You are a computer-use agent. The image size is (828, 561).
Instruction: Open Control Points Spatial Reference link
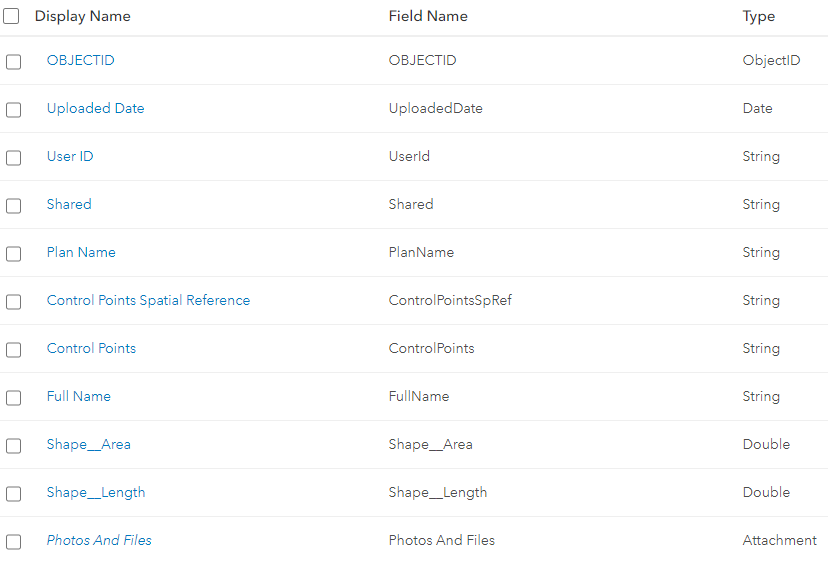tap(148, 300)
